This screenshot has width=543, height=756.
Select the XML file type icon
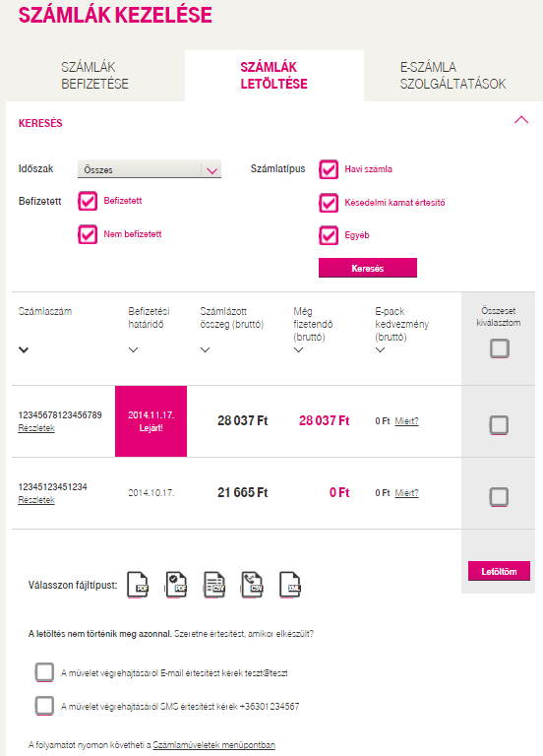(x=290, y=585)
